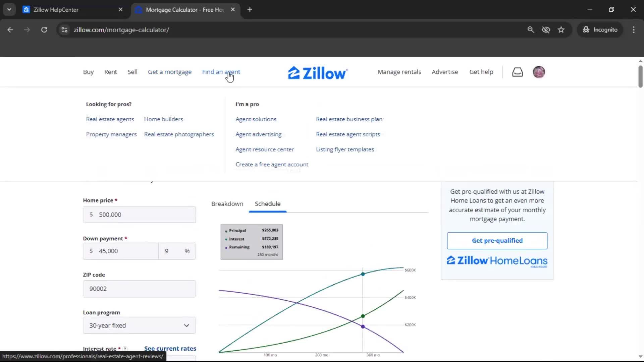The image size is (644, 362).
Task: Reload the page
Action: tap(44, 30)
